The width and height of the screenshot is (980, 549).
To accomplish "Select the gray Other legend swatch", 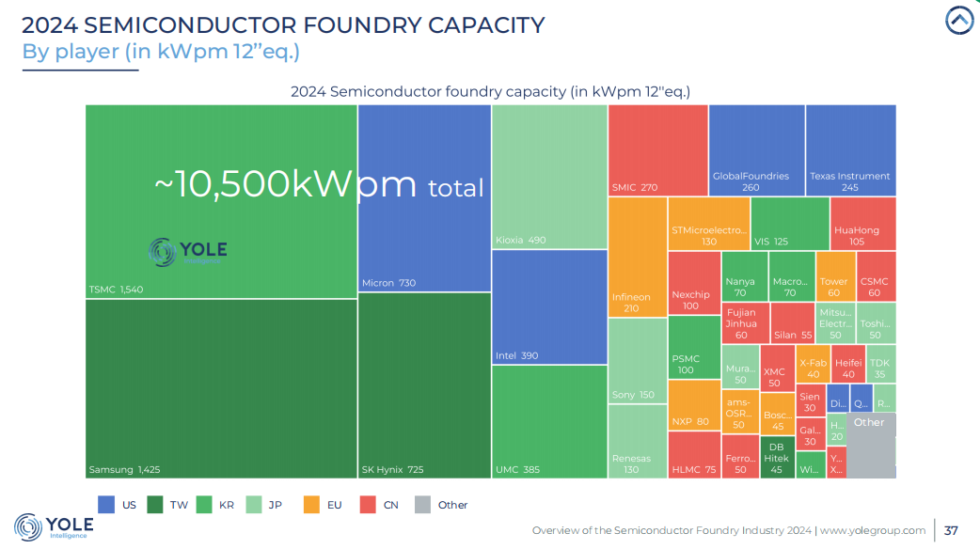I will (423, 505).
